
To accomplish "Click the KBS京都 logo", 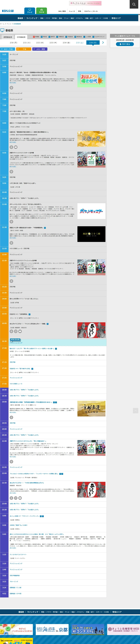I will [8, 11].
